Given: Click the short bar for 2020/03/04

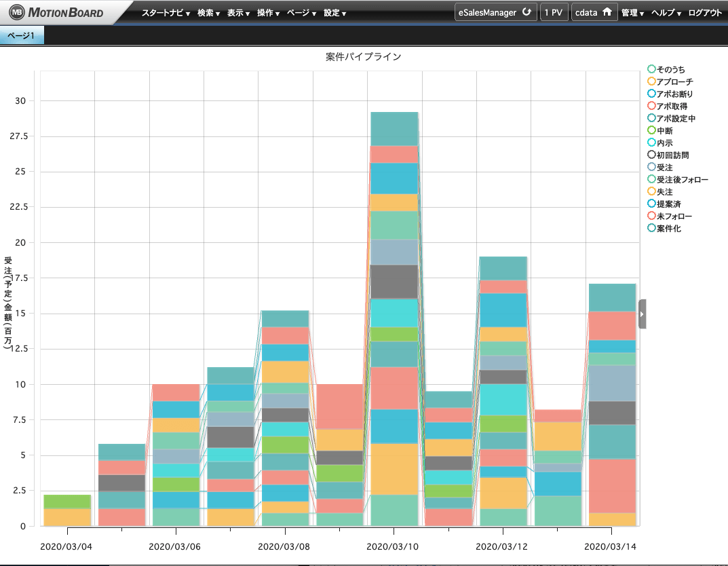Looking at the screenshot, I should tap(67, 510).
